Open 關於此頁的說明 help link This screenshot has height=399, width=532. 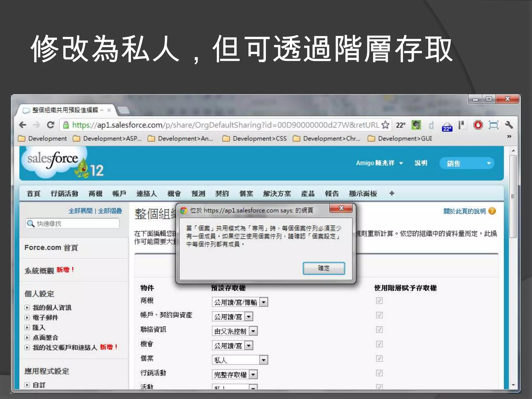tap(464, 211)
